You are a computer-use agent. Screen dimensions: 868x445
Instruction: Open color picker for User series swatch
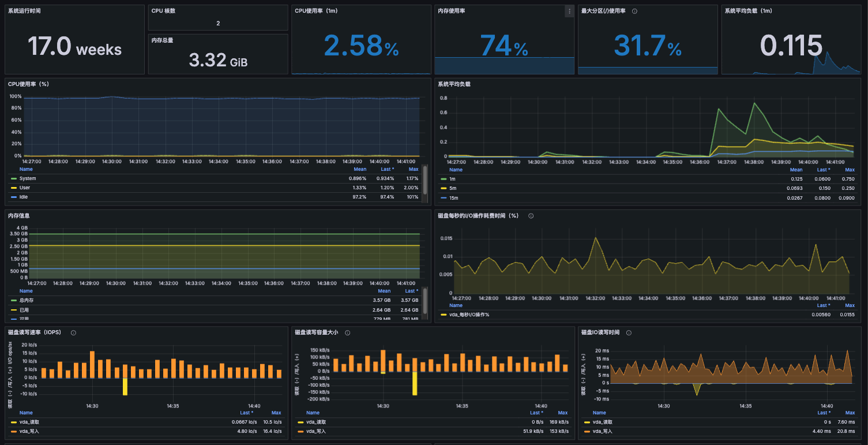(x=14, y=188)
